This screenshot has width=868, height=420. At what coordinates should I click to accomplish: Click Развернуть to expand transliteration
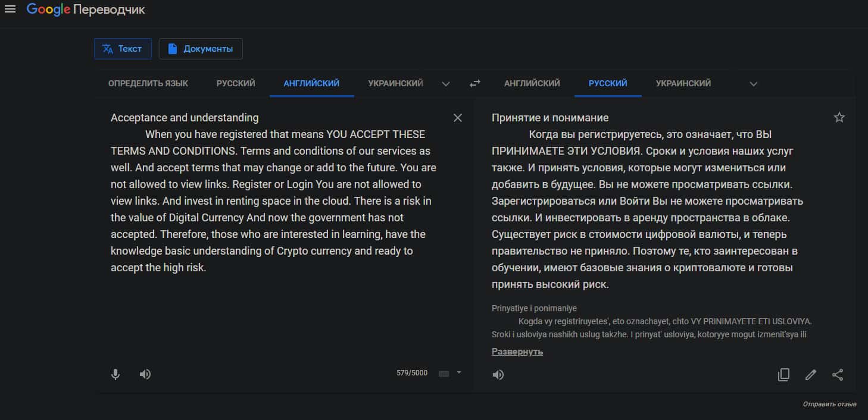517,352
